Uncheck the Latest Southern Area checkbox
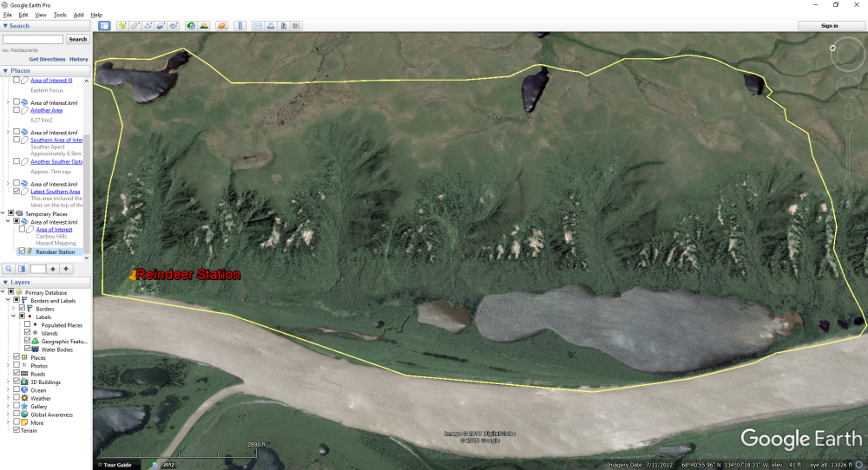This screenshot has height=470, width=868. (16, 192)
